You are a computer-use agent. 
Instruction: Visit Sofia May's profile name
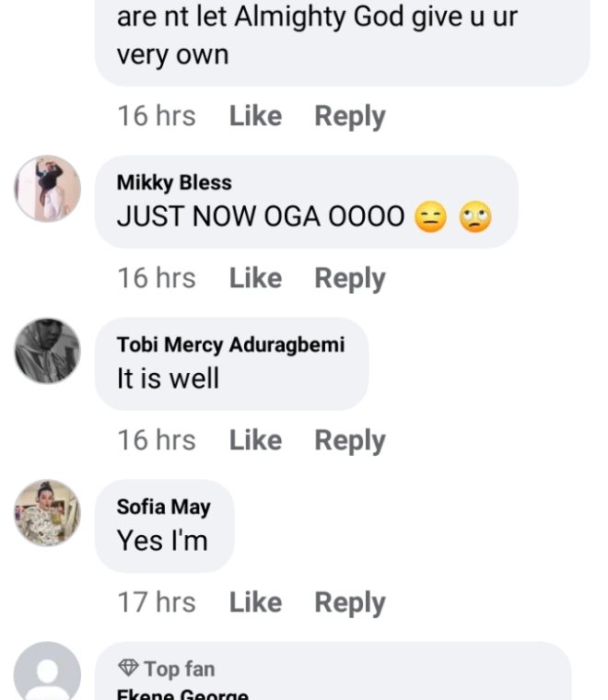163,507
